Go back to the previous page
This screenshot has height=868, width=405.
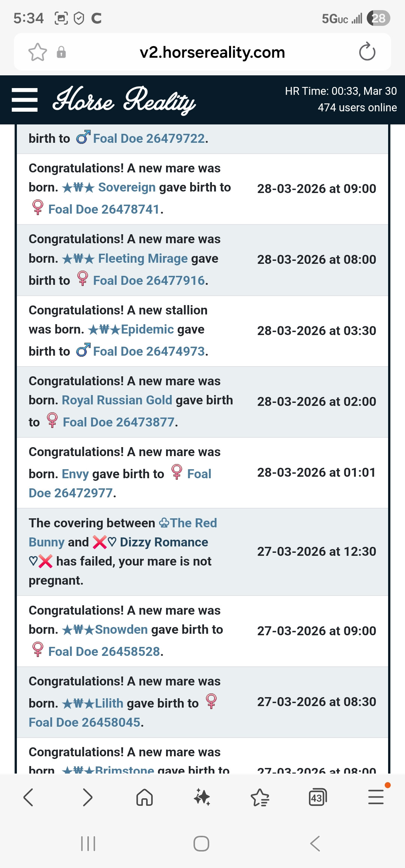click(x=28, y=797)
